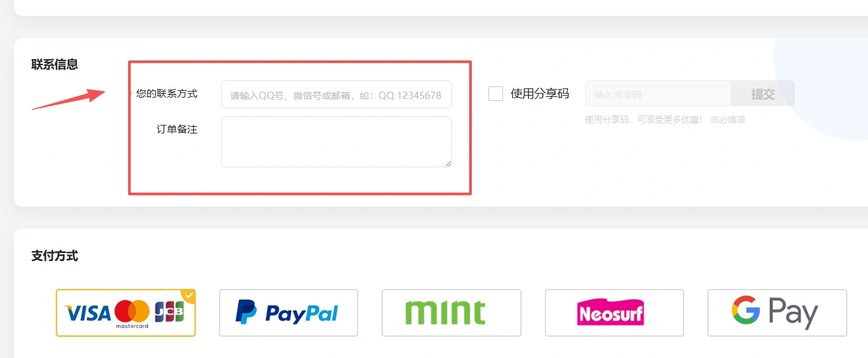The image size is (868, 358).
Task: Click the 您的联系方式 field label
Action: (x=167, y=94)
